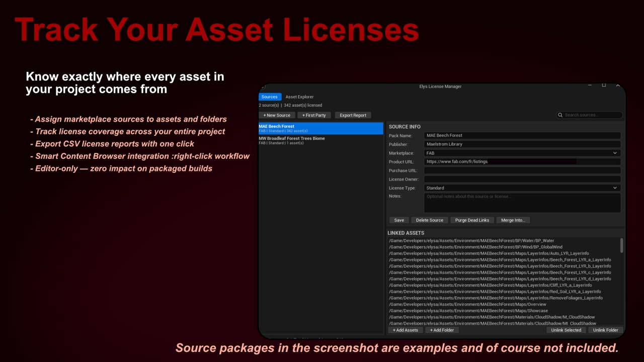Click the + Add Folder button

click(442, 330)
